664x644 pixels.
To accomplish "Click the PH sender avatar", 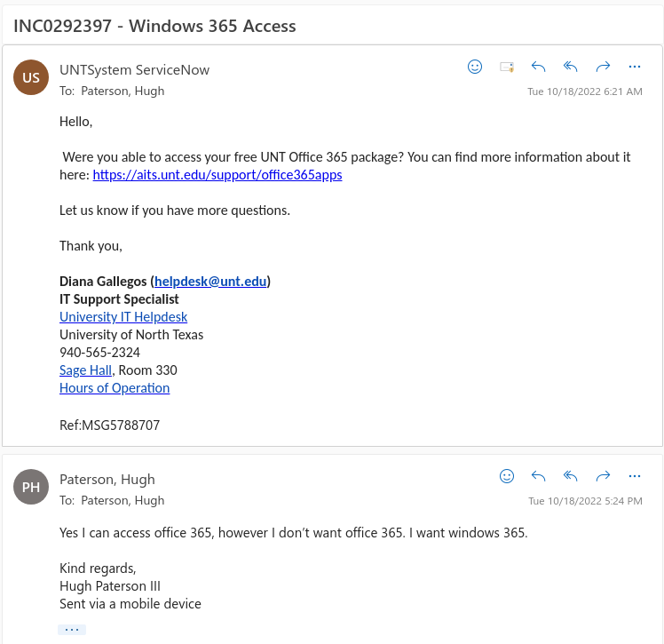I will [31, 487].
